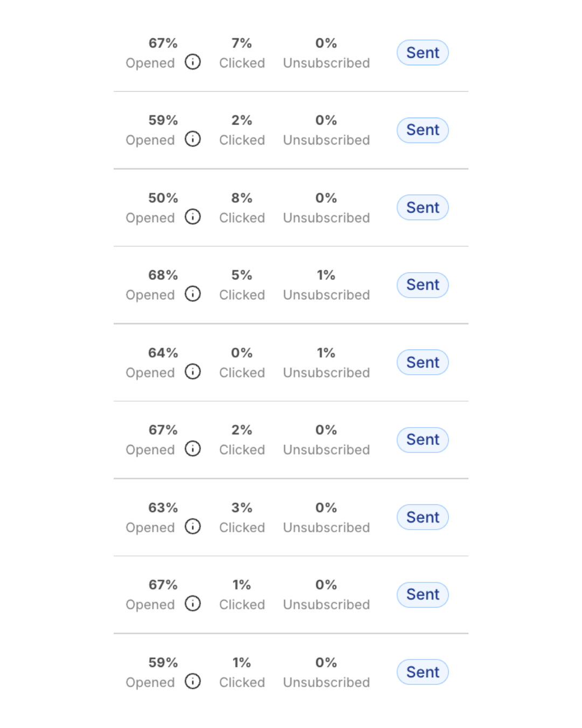Click info icon in 59% Opened, 1% Clicked row
Viewport: 582px width, 728px height.
(x=192, y=681)
